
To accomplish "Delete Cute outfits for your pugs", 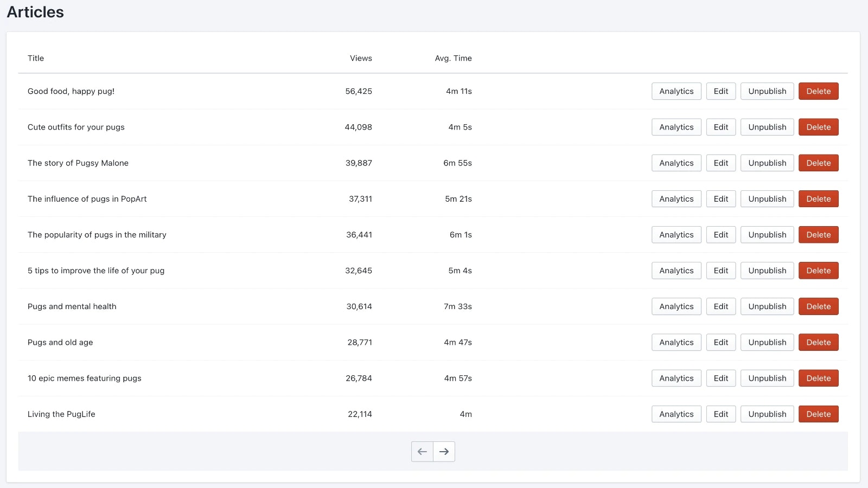I will click(819, 127).
